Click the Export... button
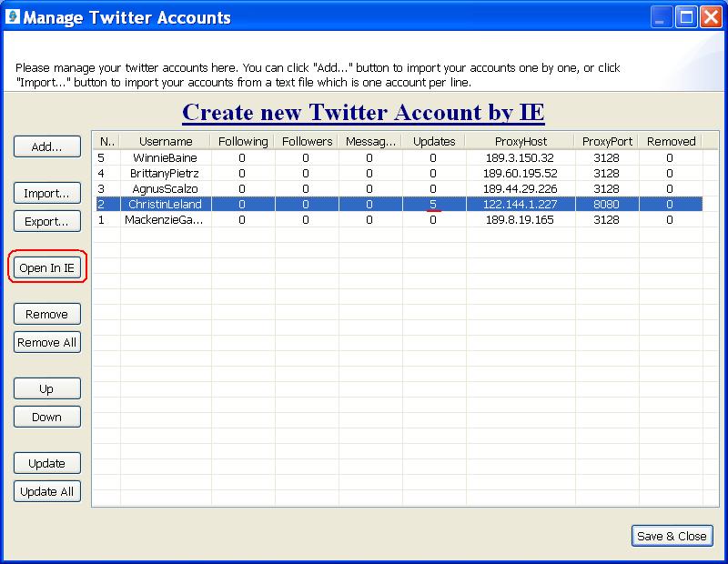Viewport: 728px width, 564px height. pyautogui.click(x=47, y=221)
